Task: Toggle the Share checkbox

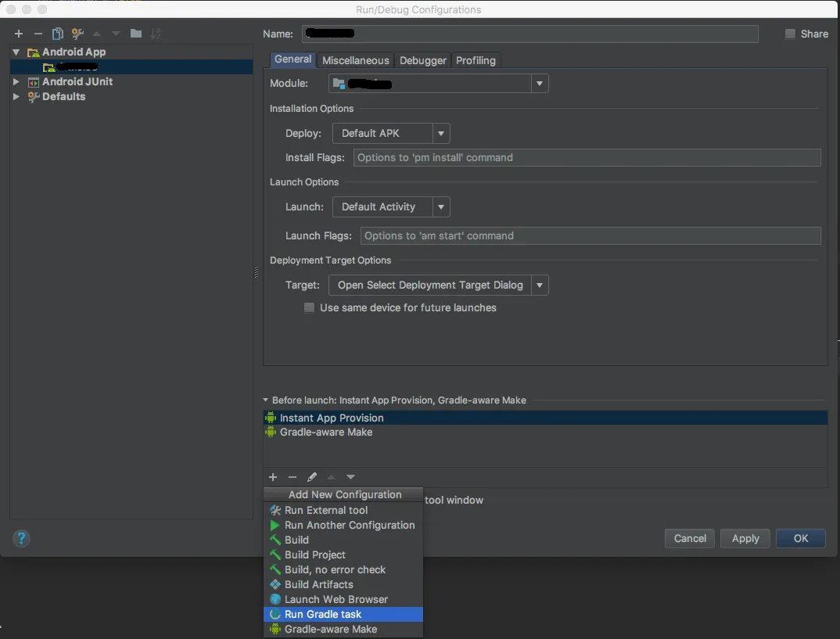Action: pos(790,34)
